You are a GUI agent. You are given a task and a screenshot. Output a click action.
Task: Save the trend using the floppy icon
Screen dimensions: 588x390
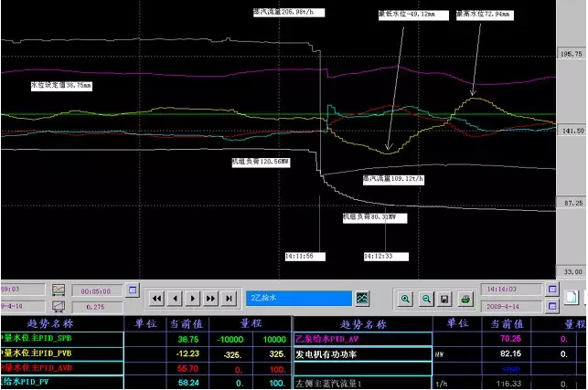coord(444,298)
